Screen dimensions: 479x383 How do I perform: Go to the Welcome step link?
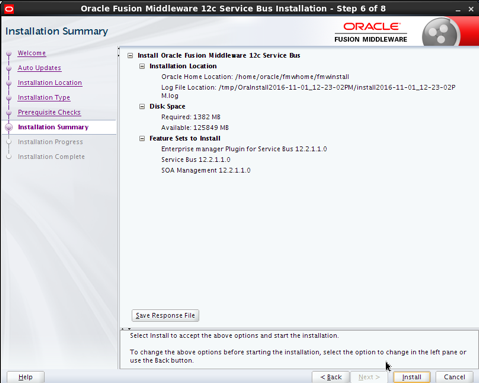click(x=32, y=53)
